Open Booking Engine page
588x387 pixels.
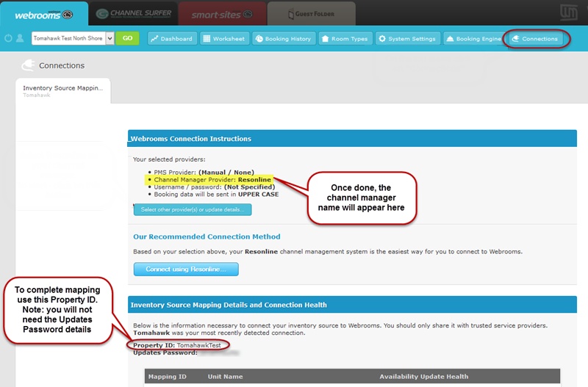point(473,39)
